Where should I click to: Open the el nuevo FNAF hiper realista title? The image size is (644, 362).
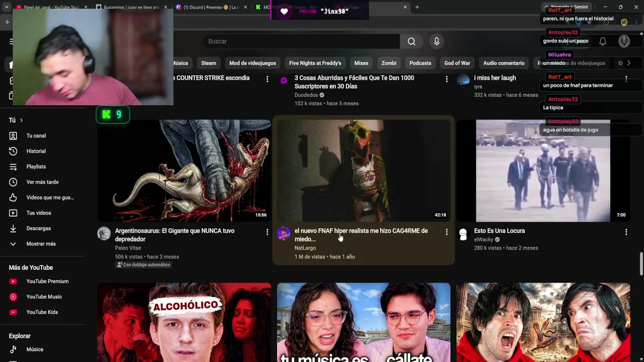coord(361,235)
